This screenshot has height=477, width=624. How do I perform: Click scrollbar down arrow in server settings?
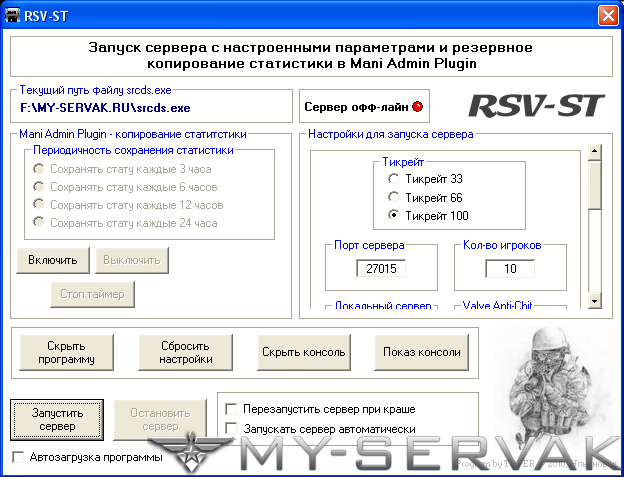point(595,301)
